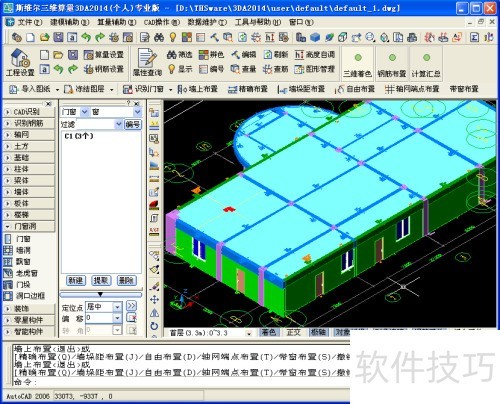Click the 辨色 color distinguish tool
The width and height of the screenshot is (500, 404).
[211, 55]
